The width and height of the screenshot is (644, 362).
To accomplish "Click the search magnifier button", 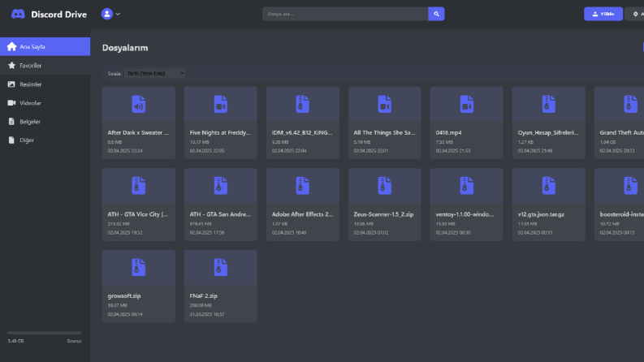I will point(436,14).
